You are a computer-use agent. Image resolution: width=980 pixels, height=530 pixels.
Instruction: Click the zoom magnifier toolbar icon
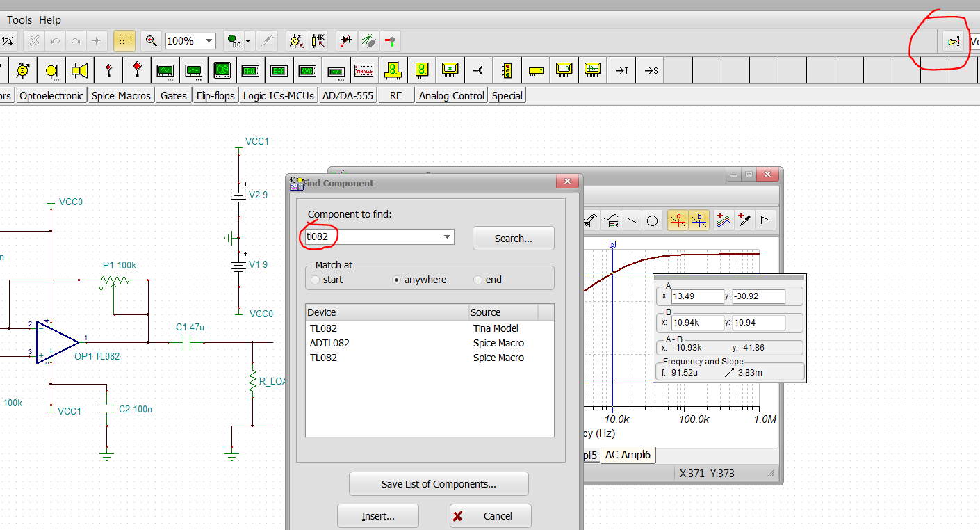(x=151, y=41)
